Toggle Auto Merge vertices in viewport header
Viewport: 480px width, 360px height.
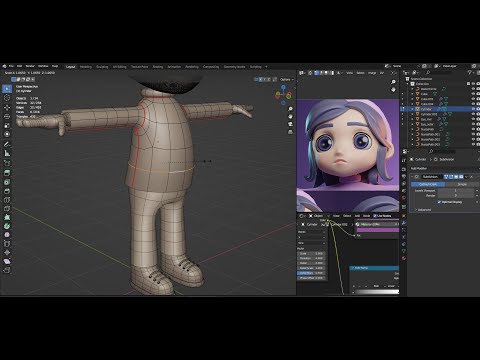(x=275, y=79)
